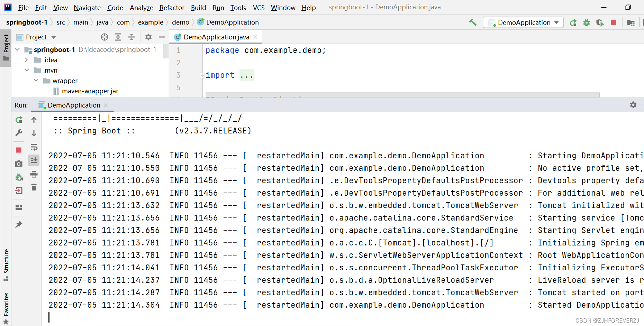Click the Build project hammer icon

pos(473,22)
